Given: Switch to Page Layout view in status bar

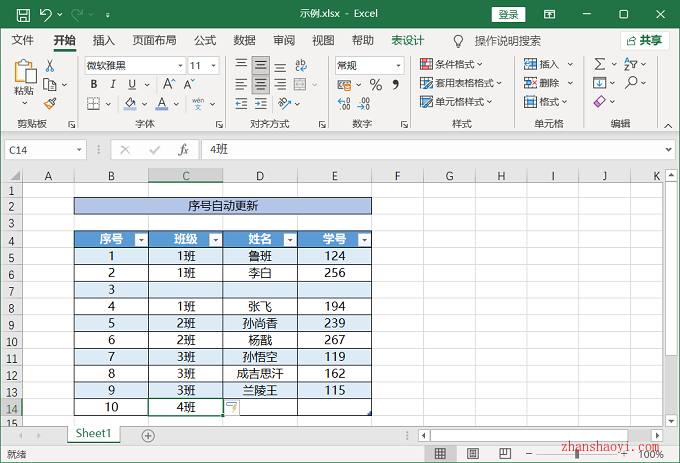Looking at the screenshot, I should [473, 453].
